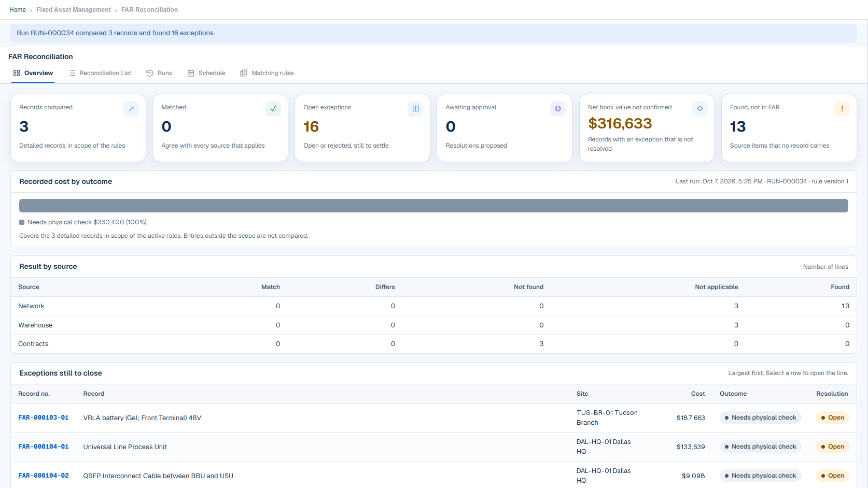
Task: Select the Awaiting approval card
Action: click(505, 128)
